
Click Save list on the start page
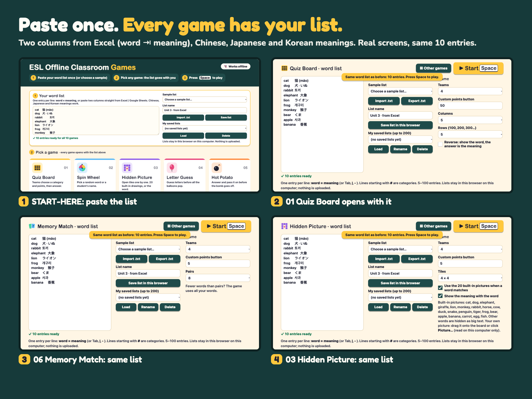[x=226, y=117]
